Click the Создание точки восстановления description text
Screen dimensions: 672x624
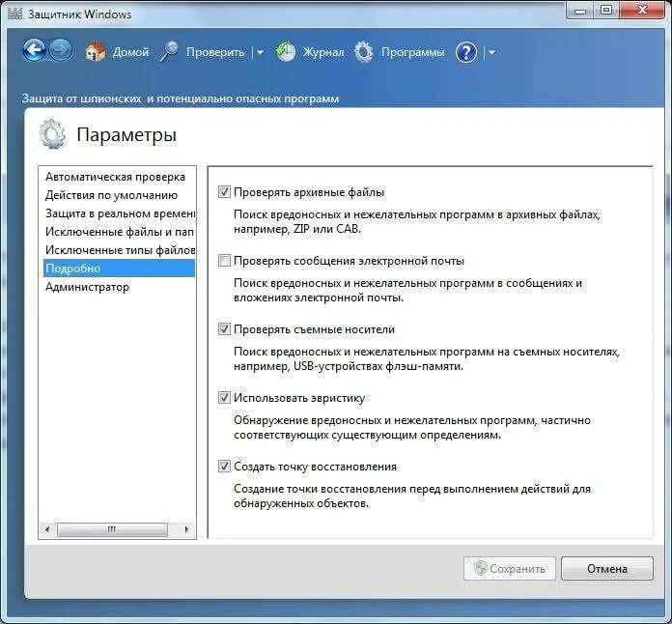[412, 496]
